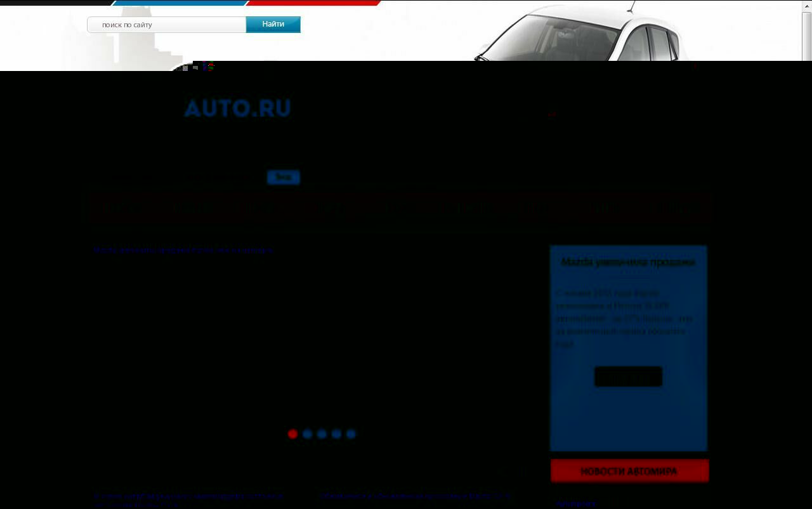
Task: Click the dark button in the Mazda panel
Action: [x=628, y=377]
